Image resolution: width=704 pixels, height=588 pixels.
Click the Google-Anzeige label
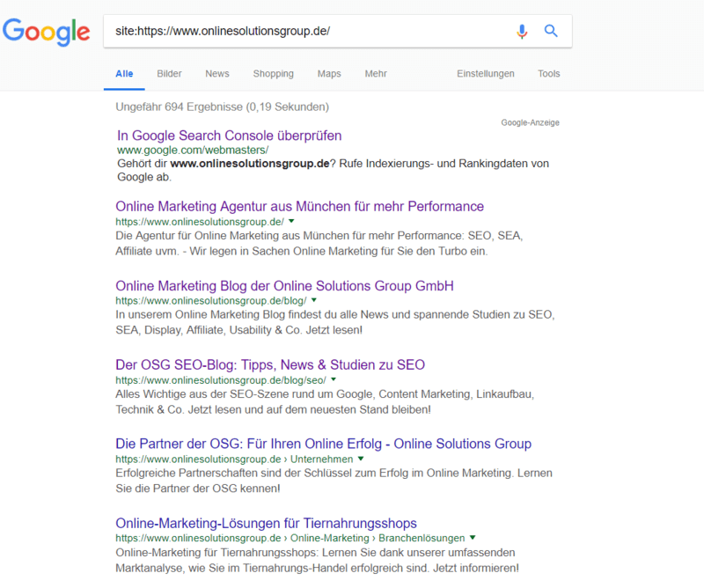click(531, 122)
